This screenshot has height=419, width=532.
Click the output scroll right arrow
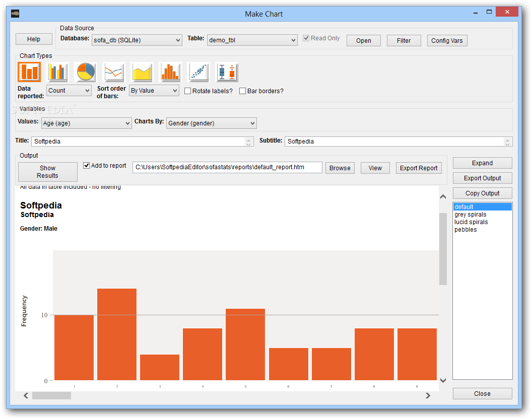coord(428,396)
